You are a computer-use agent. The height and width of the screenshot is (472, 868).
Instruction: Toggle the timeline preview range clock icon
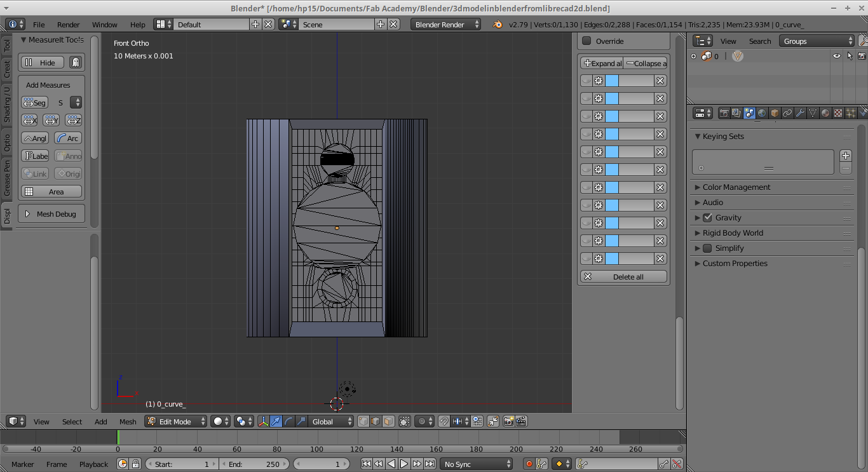(x=123, y=464)
